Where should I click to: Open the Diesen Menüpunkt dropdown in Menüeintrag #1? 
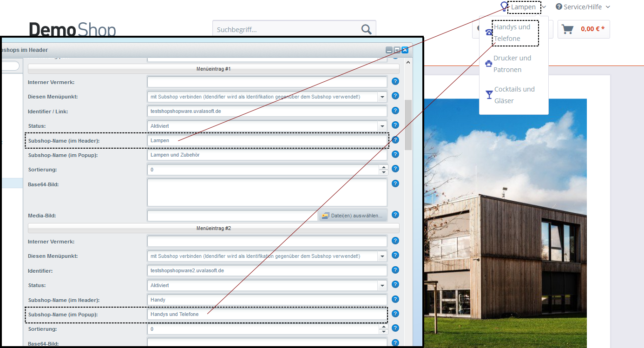tap(382, 97)
